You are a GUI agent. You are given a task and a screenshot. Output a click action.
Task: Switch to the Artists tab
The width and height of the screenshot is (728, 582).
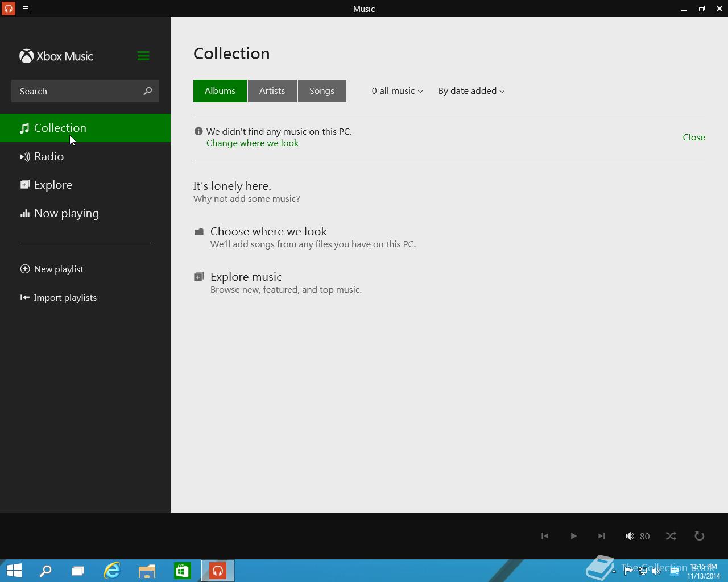click(272, 91)
